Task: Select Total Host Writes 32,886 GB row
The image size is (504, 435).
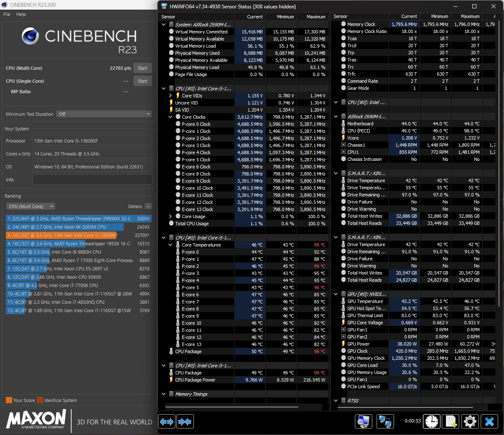Action: click(414, 216)
